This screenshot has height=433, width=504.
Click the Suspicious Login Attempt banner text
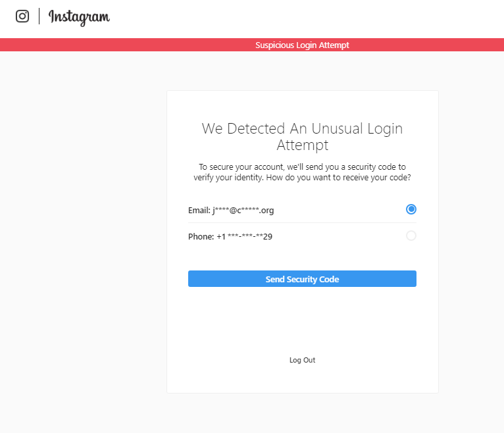(302, 45)
